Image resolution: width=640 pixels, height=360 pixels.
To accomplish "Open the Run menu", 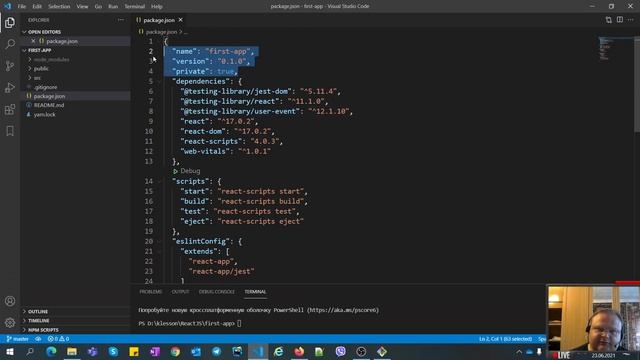I will tap(113, 6).
